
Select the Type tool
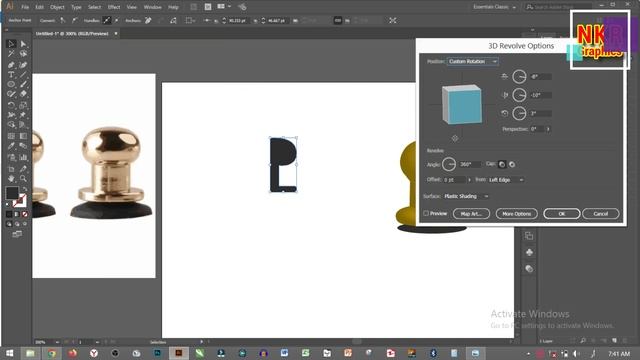[x=11, y=75]
